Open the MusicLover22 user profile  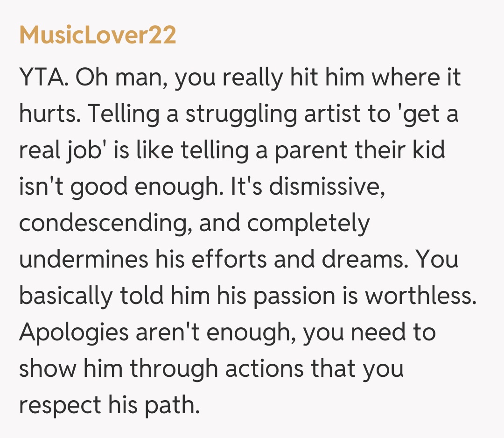(98, 36)
